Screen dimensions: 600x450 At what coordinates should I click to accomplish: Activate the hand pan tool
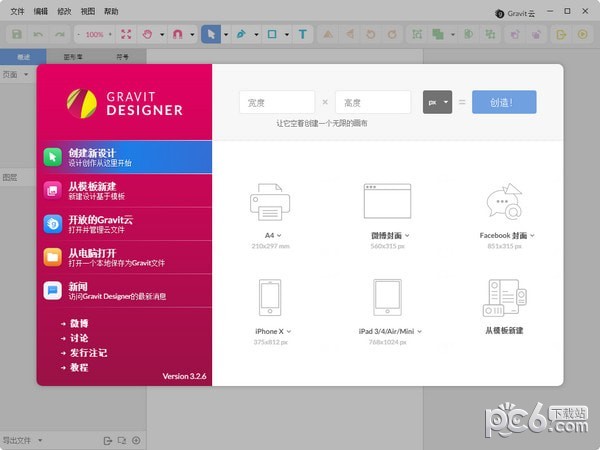pyautogui.click(x=147, y=34)
